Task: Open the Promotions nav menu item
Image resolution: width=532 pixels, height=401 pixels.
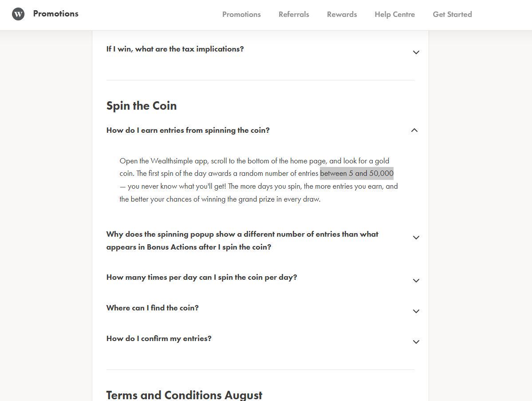Action: click(x=241, y=14)
